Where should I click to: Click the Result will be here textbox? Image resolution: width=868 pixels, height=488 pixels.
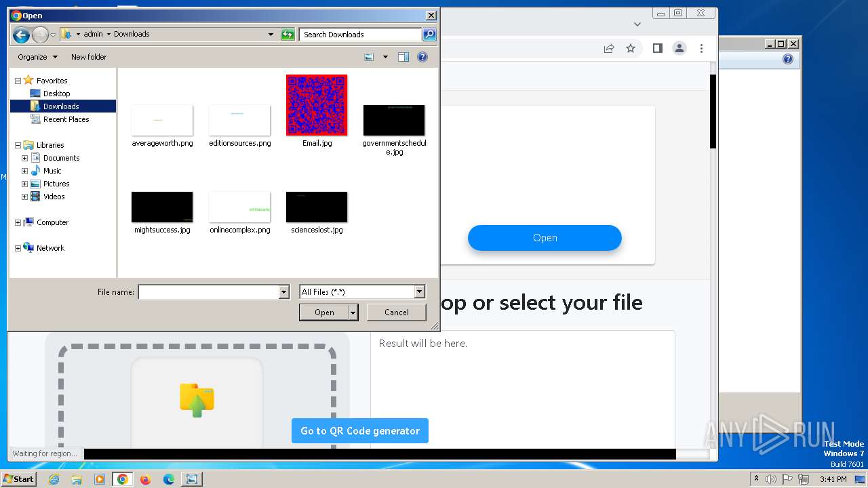(x=523, y=390)
